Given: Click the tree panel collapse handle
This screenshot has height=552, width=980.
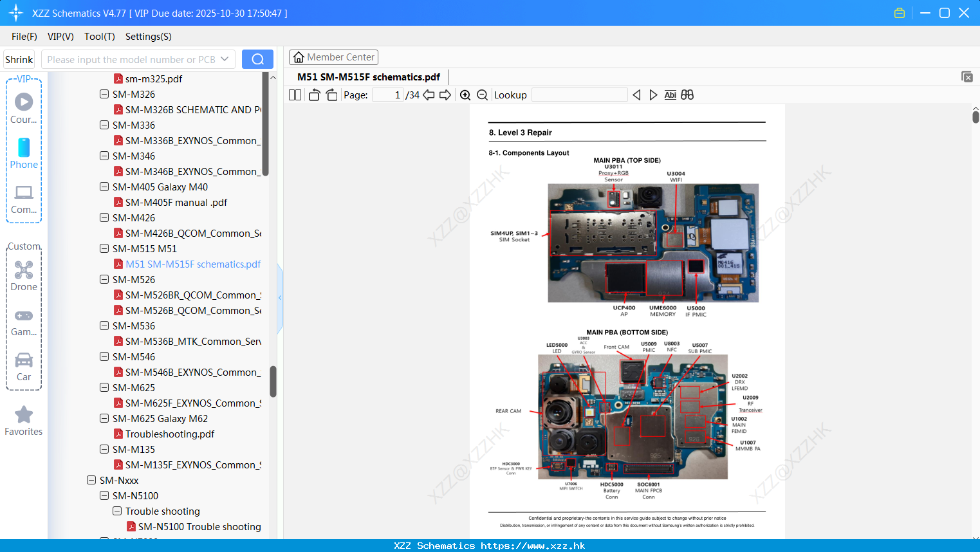Looking at the screenshot, I should (x=280, y=298).
